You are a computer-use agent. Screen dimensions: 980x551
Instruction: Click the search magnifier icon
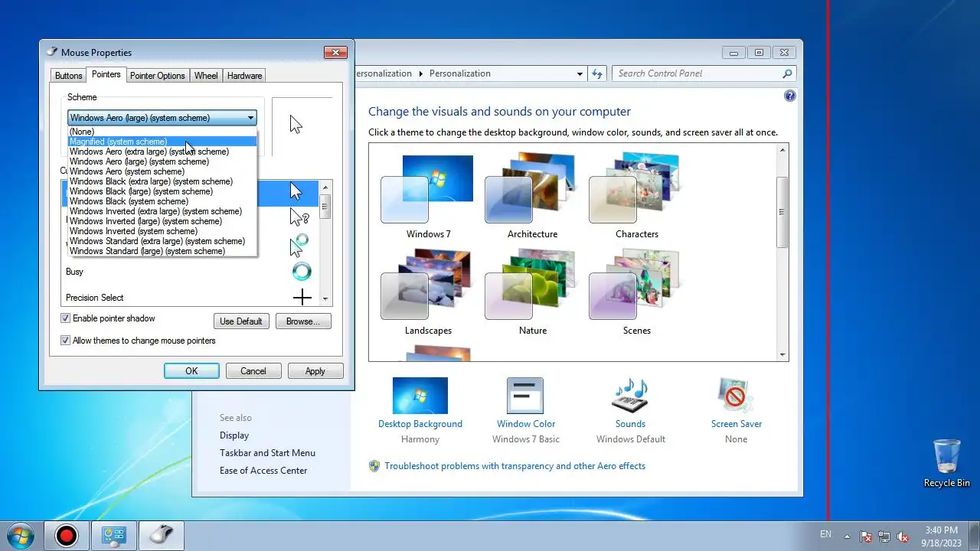(x=787, y=73)
